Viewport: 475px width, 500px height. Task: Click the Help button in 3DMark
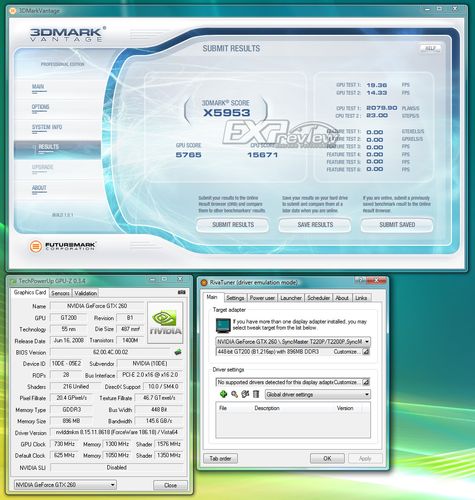[x=430, y=48]
